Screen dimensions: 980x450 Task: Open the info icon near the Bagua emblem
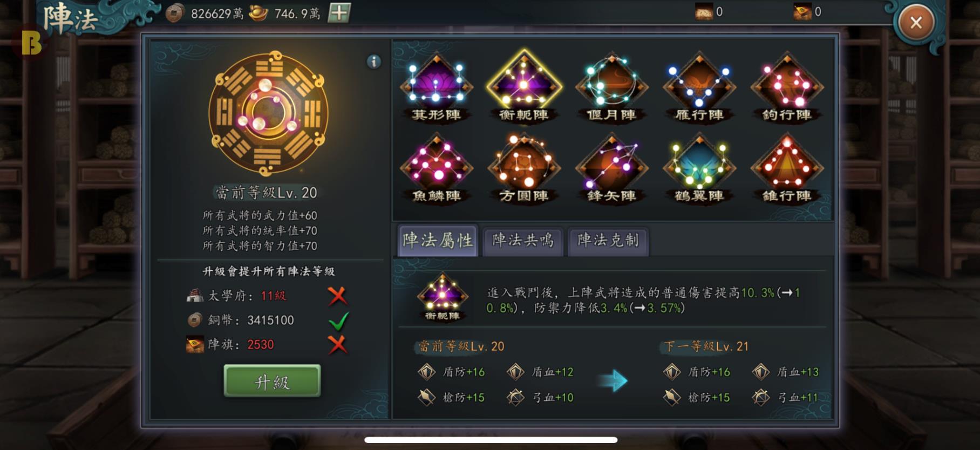click(373, 62)
